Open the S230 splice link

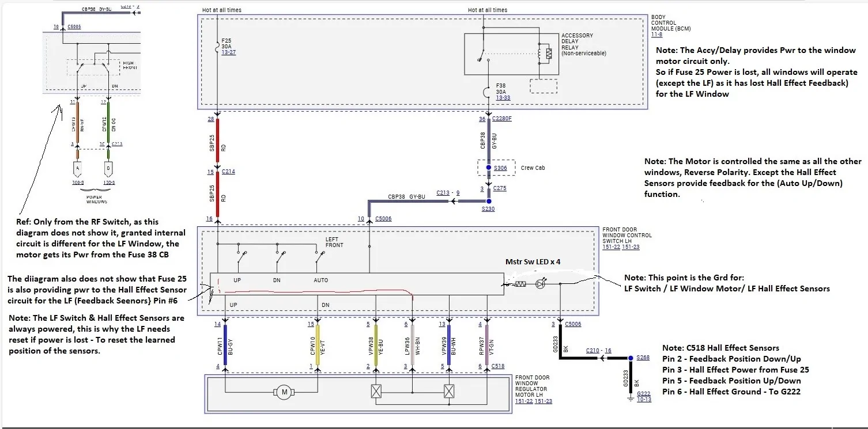pos(488,210)
